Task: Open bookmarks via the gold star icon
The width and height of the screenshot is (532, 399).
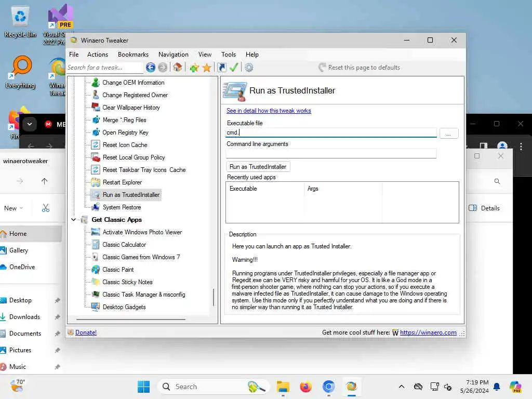Action: [207, 68]
